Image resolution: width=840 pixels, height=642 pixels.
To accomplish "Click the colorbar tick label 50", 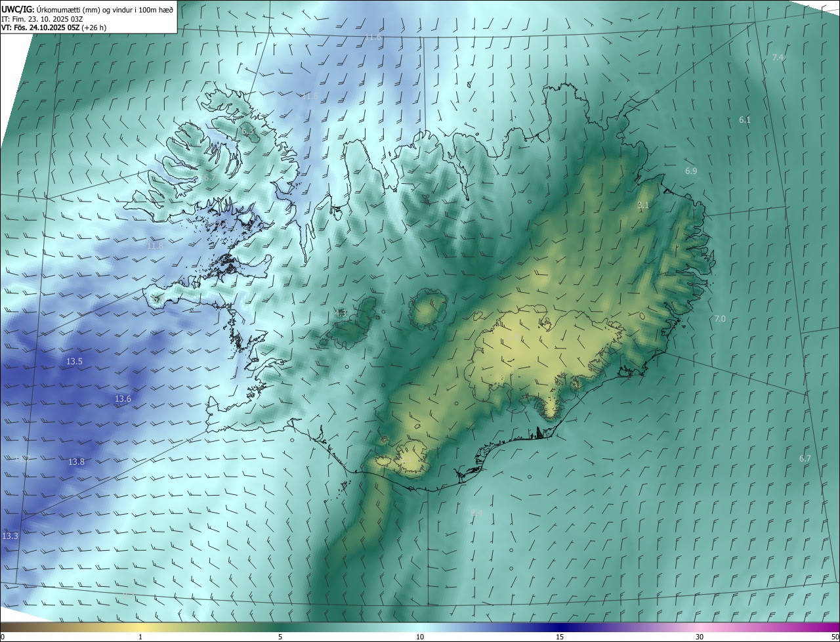I will pyautogui.click(x=835, y=637).
